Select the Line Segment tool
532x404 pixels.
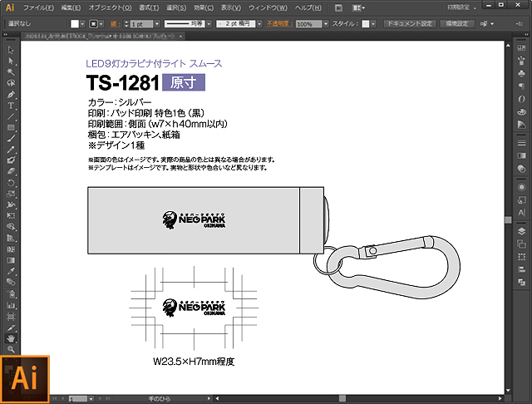pos(11,116)
